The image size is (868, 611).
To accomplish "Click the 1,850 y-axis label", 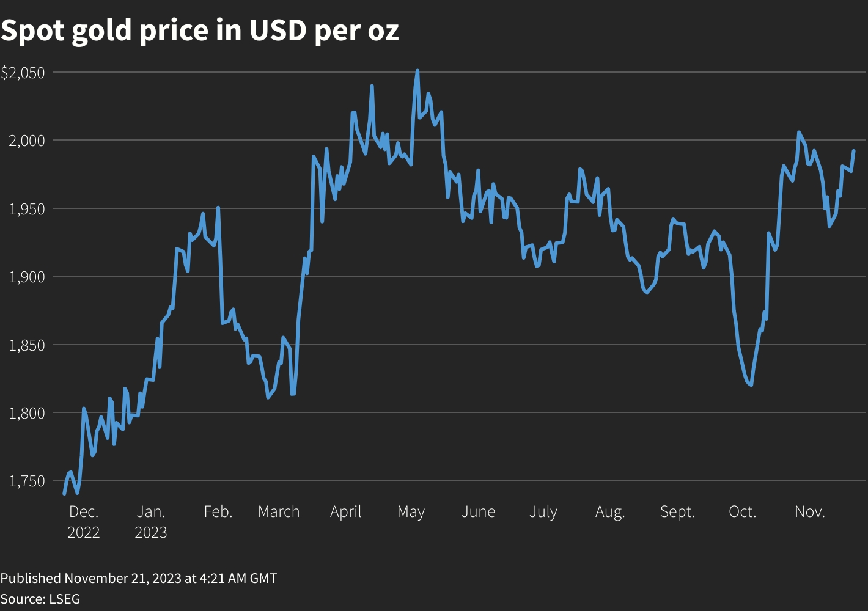I will tap(27, 345).
